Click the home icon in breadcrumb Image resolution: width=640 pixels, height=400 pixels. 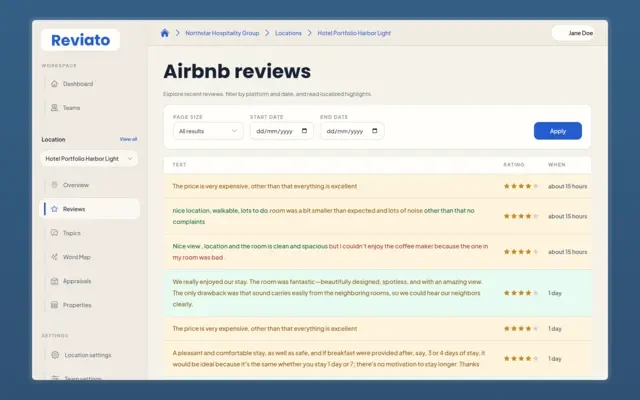(x=164, y=33)
